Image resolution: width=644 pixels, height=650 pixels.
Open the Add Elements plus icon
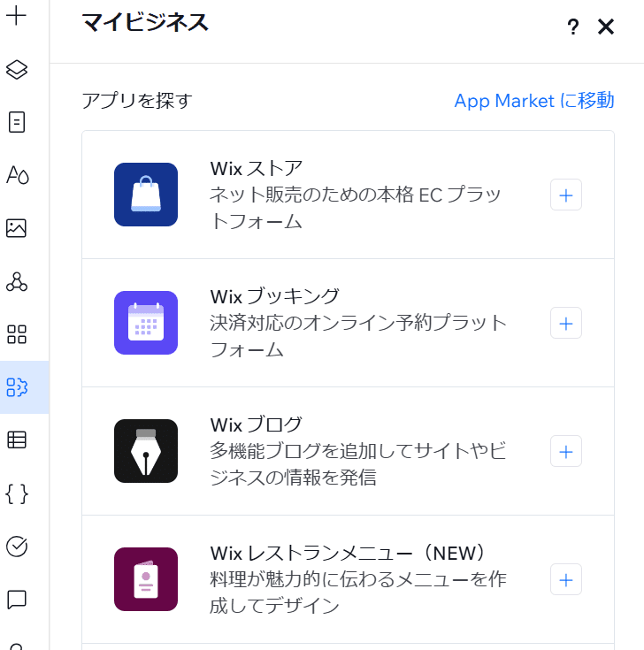17,16
